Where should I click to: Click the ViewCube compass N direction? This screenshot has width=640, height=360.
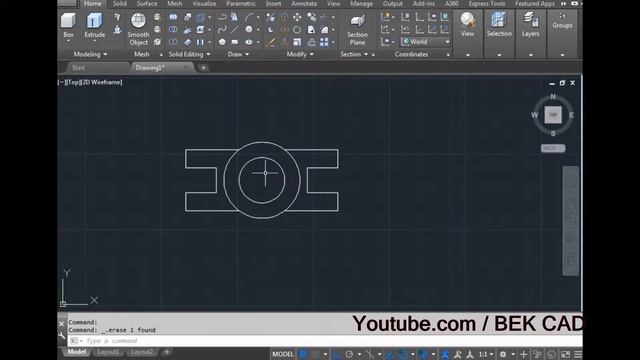553,97
